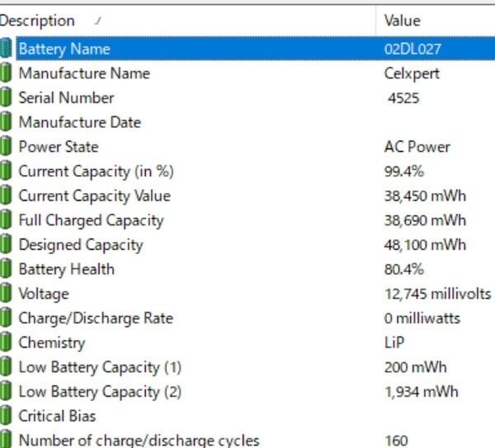
Task: Click the battery icon beside Charge/Discharge Rate
Action: tap(6, 318)
